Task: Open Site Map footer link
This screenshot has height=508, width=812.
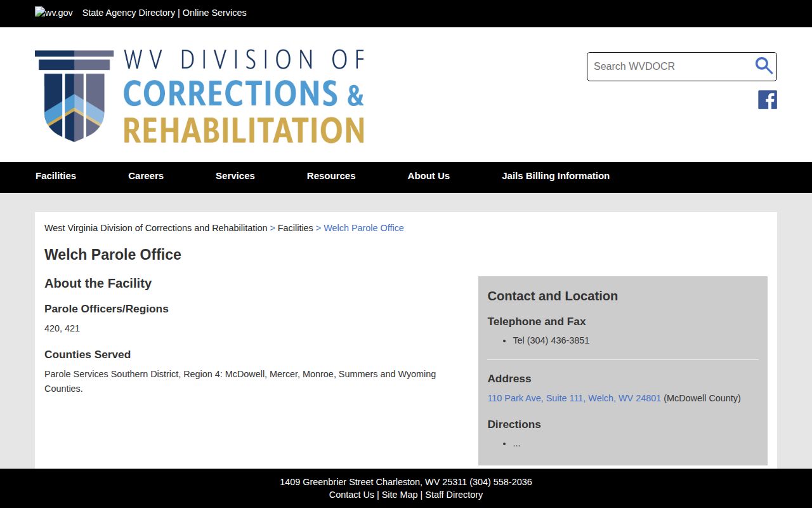Action: click(400, 495)
